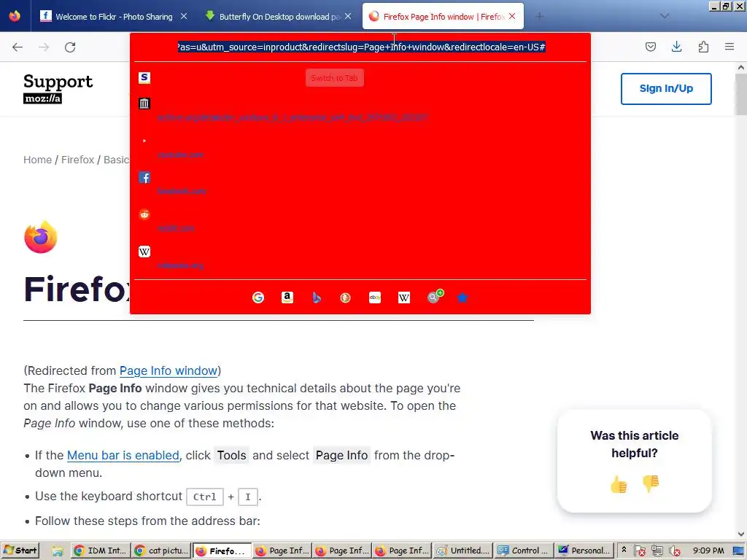
Task: Close the Butterfly On Desktop tab
Action: pyautogui.click(x=348, y=16)
